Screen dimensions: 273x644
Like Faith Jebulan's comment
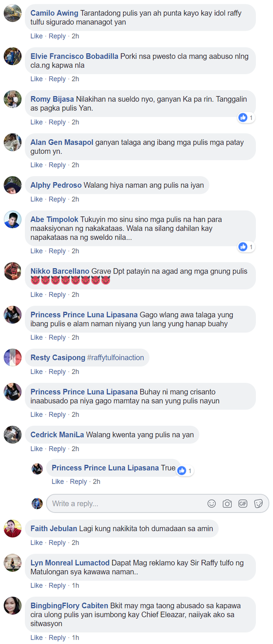click(x=36, y=542)
